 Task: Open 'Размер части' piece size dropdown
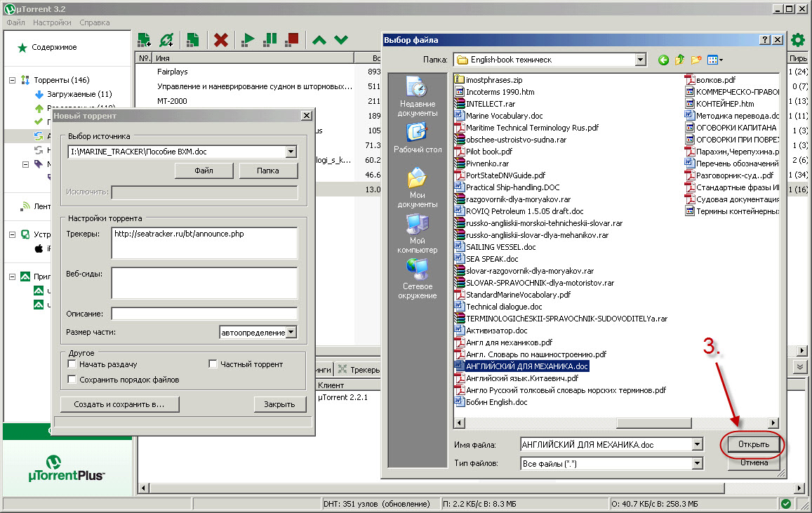tap(291, 333)
